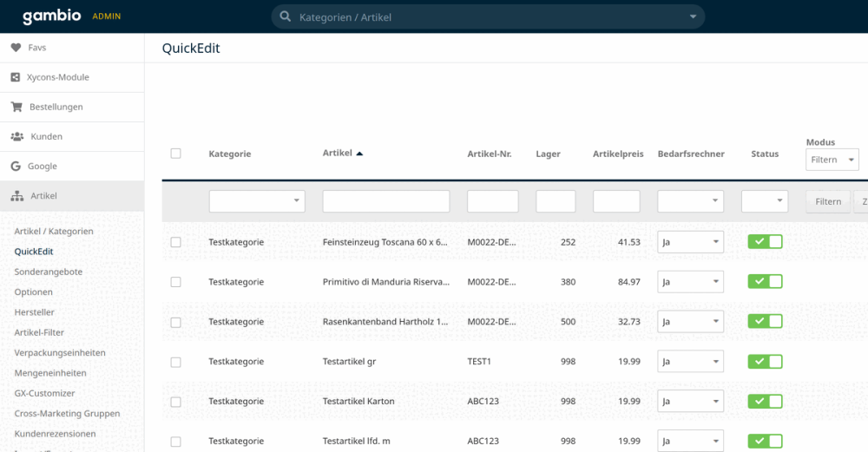Click the search magnifier icon
Image resolution: width=868 pixels, height=452 pixels.
(285, 16)
